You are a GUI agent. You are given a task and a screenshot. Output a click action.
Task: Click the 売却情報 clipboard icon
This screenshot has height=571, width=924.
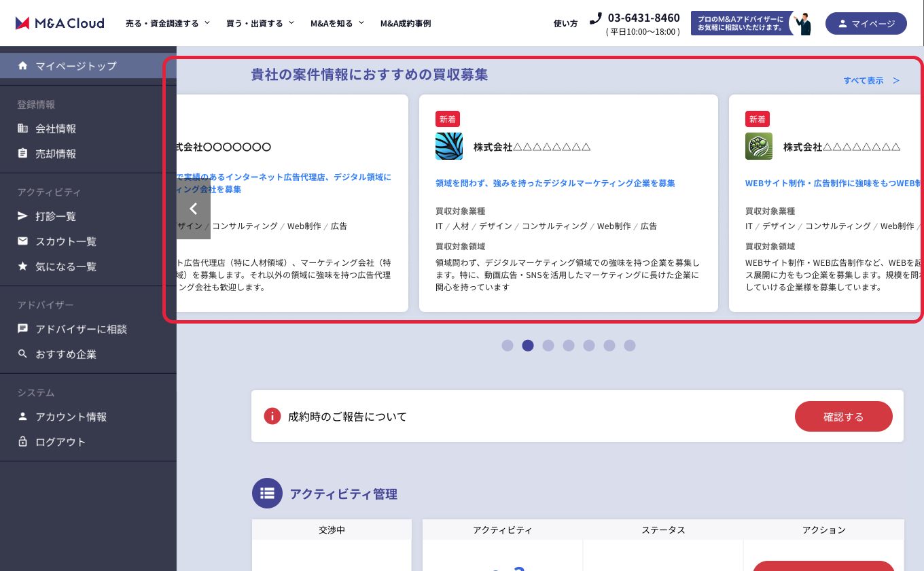[x=22, y=154]
